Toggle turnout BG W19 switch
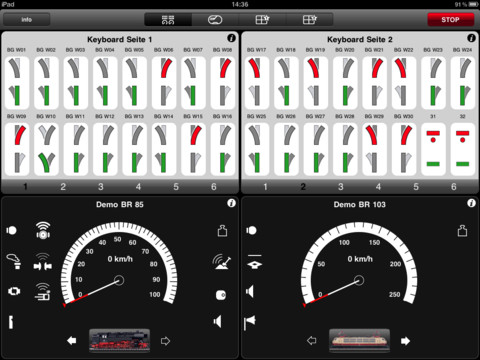Viewport: 480px width, 360px height. pos(316,83)
